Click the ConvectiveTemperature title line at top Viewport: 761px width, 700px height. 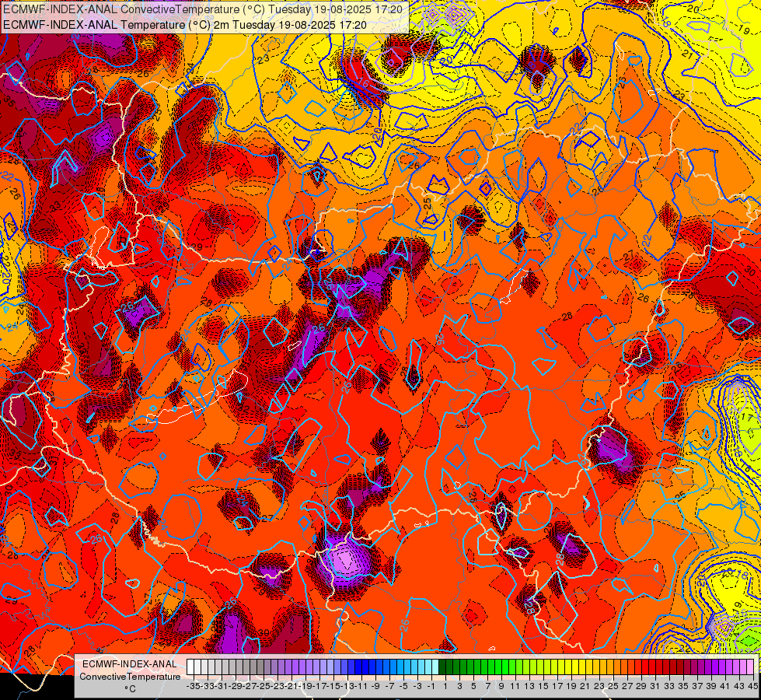(203, 9)
